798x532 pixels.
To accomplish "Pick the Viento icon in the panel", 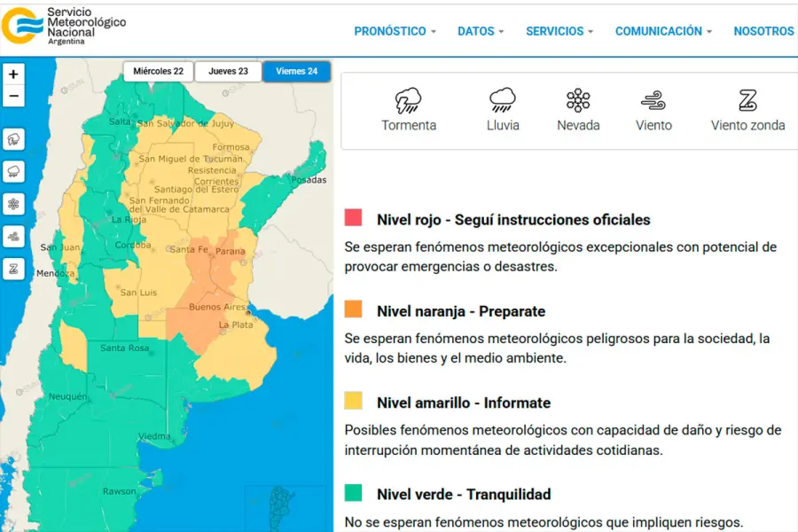I will coord(653,100).
